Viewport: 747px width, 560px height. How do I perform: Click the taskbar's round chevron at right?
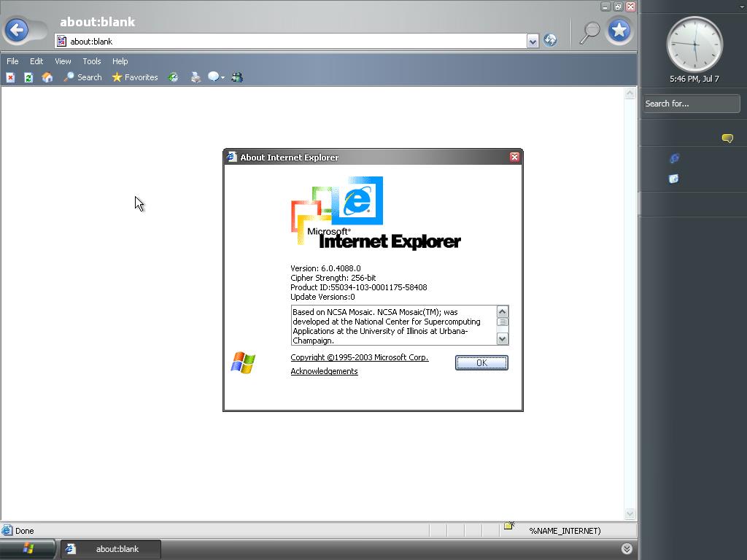point(627,548)
